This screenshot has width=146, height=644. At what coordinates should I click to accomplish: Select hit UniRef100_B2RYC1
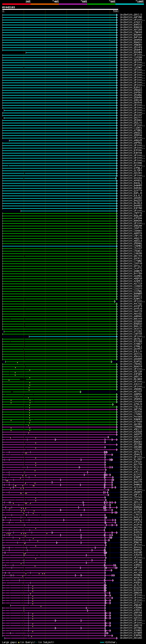click(131, 87)
